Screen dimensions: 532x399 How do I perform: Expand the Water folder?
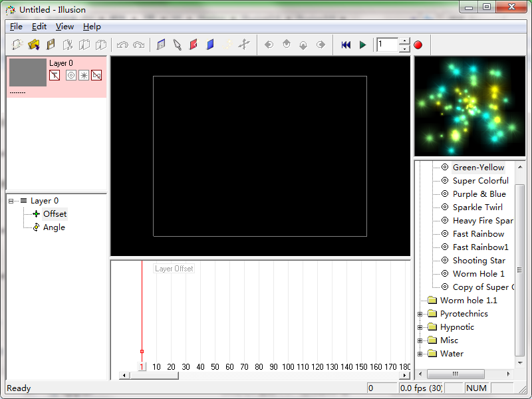point(420,354)
